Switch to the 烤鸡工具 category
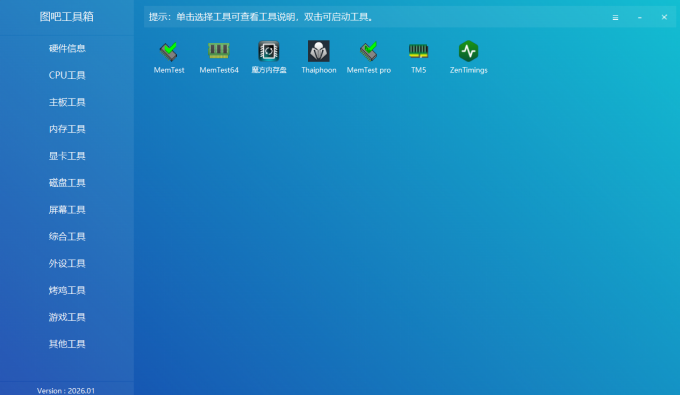This screenshot has width=680, height=395. [x=67, y=290]
